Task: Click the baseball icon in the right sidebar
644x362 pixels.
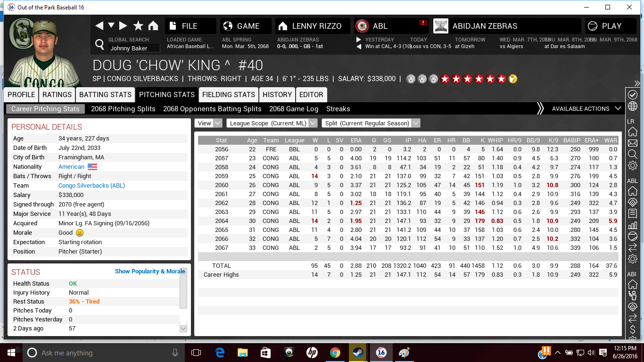Action: click(633, 236)
